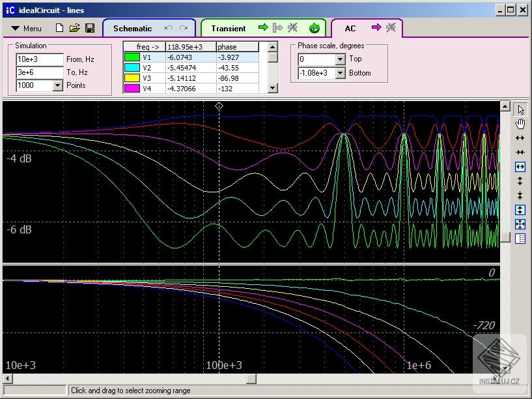Switch to the Schematic tab
The height and width of the screenshot is (399, 532).
click(x=132, y=29)
